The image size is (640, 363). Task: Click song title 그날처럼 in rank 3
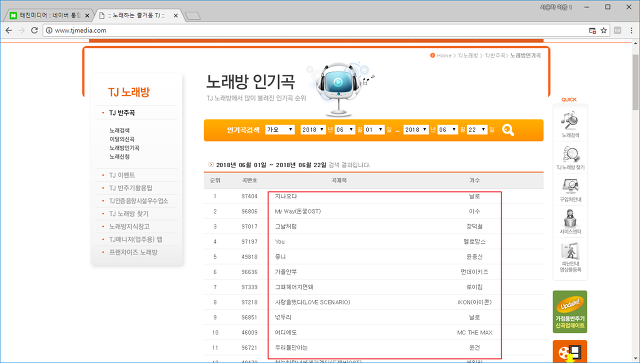coord(286,227)
